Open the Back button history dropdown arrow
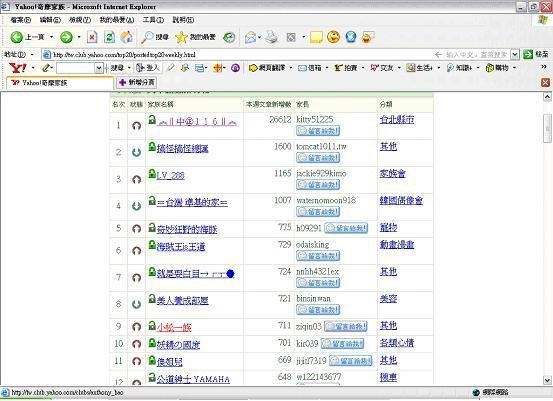The image size is (553, 401). 51,37
